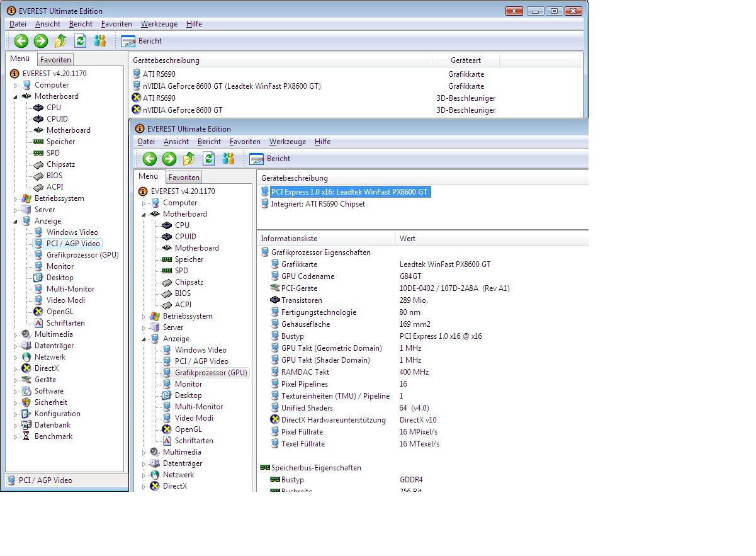This screenshot has width=756, height=556.
Task: Open the Bericht menu in the back window
Action: tap(81, 24)
